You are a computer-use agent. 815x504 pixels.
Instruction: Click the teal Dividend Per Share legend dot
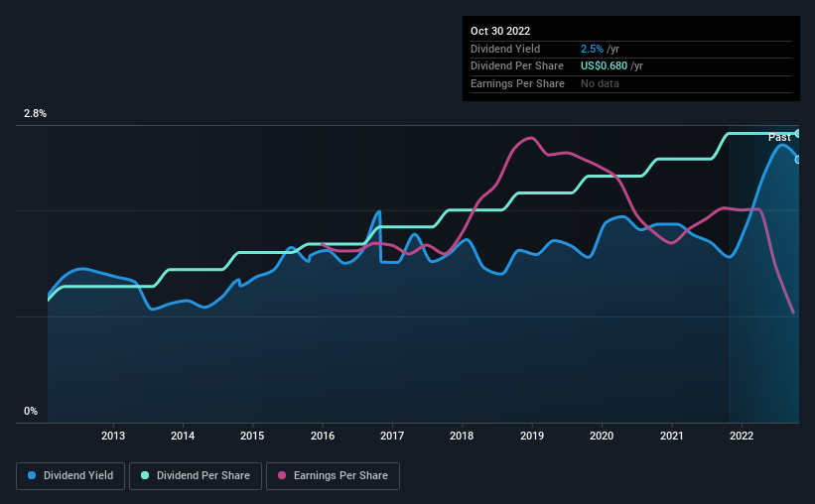[x=145, y=475]
